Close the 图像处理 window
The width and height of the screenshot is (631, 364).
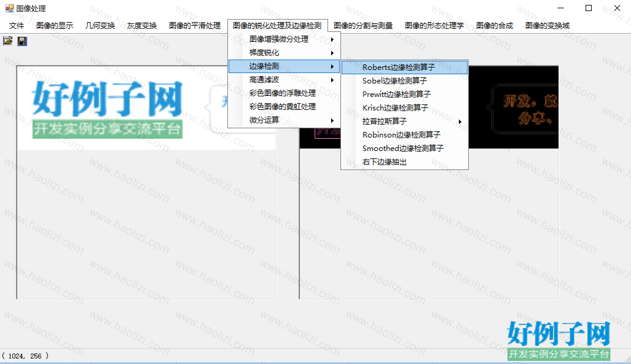click(617, 8)
